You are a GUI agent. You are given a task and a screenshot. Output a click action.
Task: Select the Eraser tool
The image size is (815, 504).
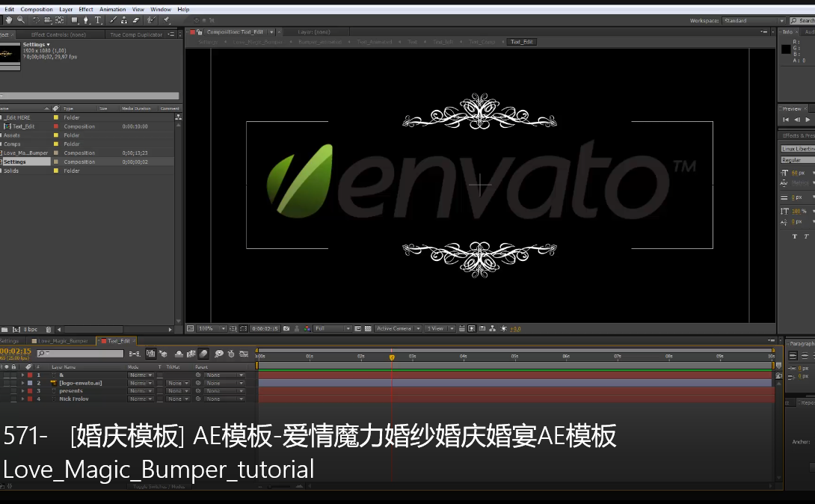[136, 20]
